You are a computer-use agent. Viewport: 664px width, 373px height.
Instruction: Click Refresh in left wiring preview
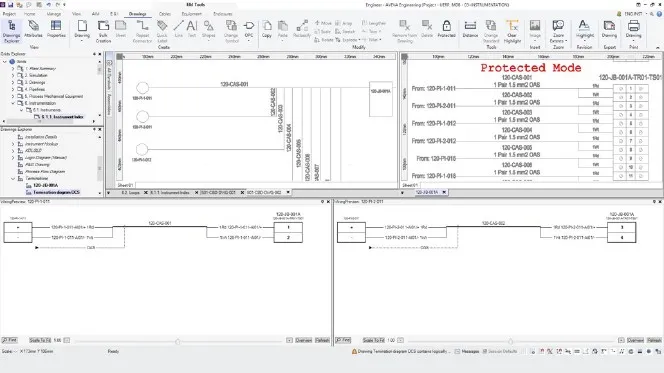coord(322,340)
